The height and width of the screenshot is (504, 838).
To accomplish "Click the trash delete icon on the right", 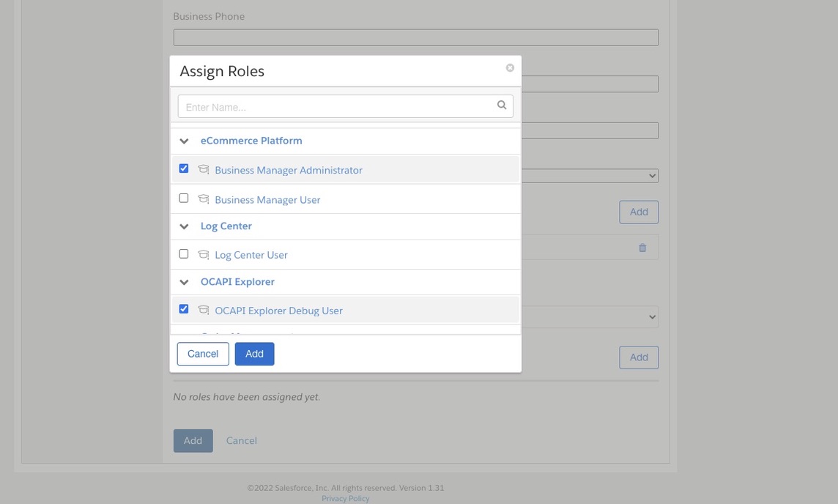I will [x=642, y=248].
